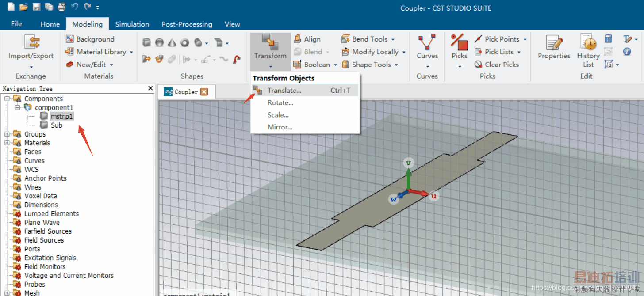Screen dimensions: 644x296
Task: Click the Clear Picks button
Action: click(497, 65)
